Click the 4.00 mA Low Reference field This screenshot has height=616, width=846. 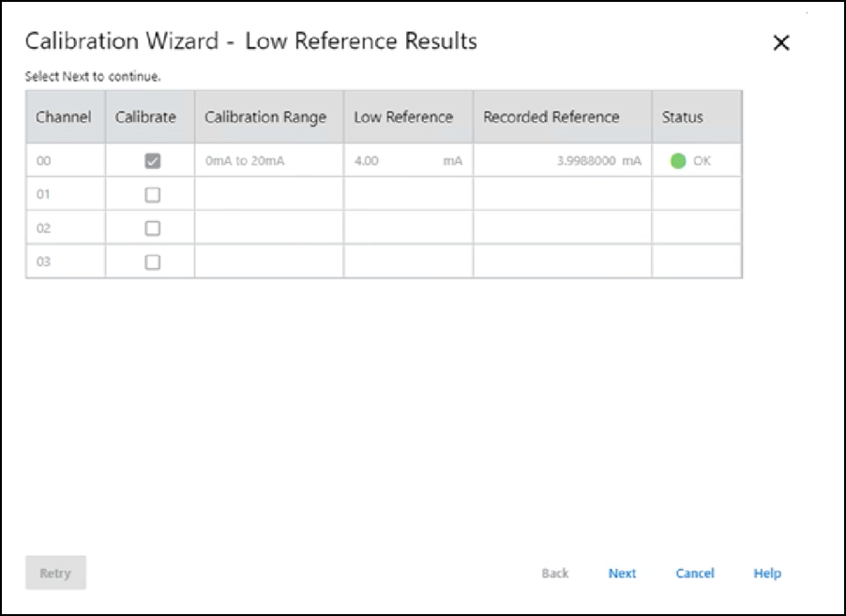coord(407,161)
